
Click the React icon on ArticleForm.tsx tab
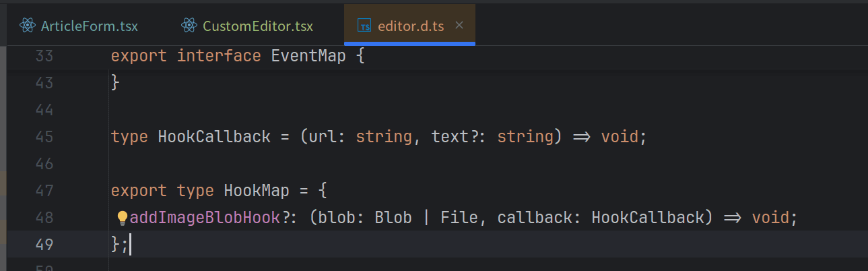point(28,26)
